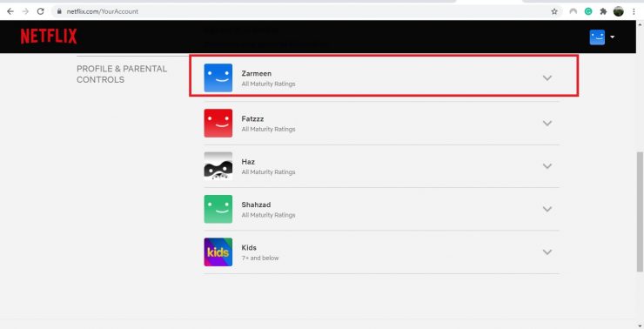The width and height of the screenshot is (644, 329).
Task: Select the Kids profile name
Action: (249, 248)
